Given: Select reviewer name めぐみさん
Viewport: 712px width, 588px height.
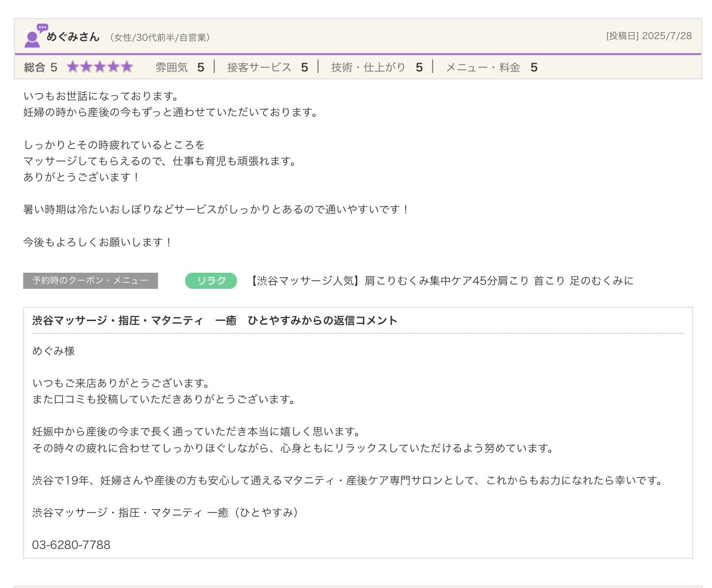Looking at the screenshot, I should (x=73, y=37).
